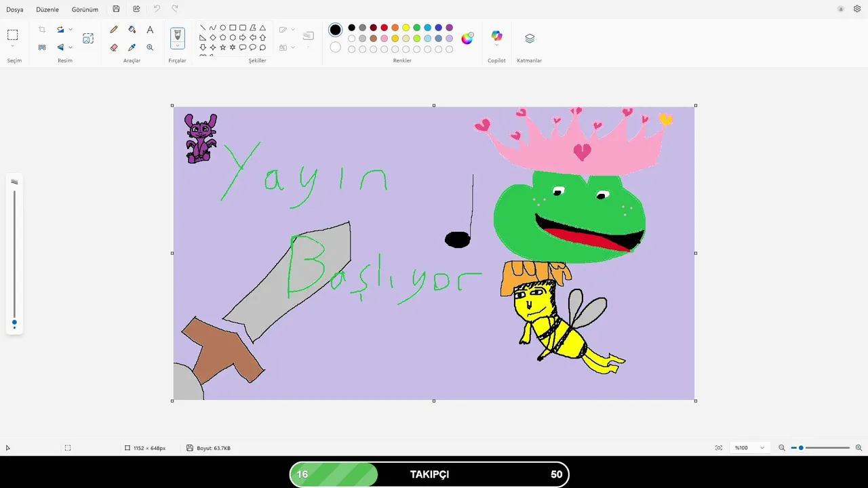Click the zoom slider handle
This screenshot has width=868, height=488.
click(x=801, y=448)
